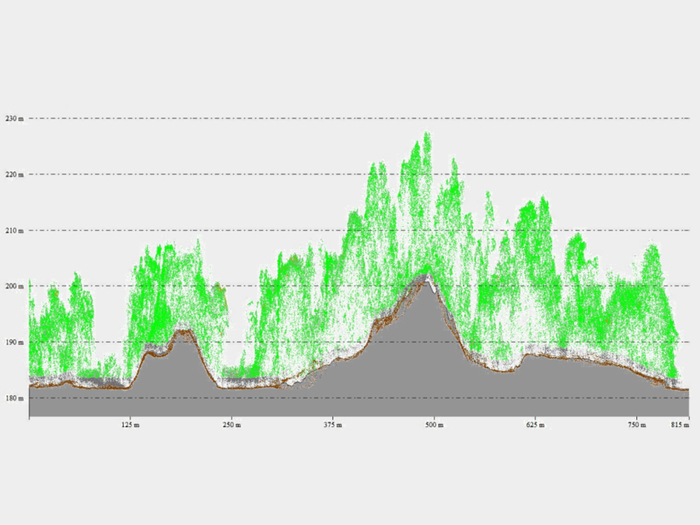Click the 815 m distance label

coord(680,425)
